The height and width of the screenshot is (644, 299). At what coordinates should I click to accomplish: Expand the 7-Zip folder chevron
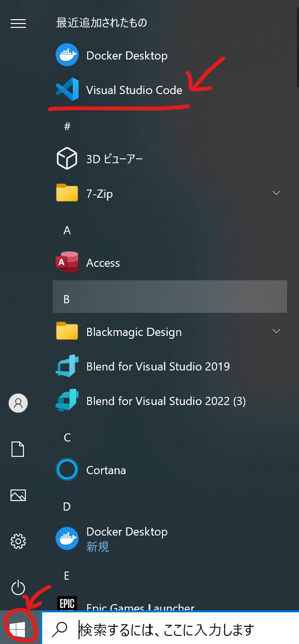coord(276,193)
